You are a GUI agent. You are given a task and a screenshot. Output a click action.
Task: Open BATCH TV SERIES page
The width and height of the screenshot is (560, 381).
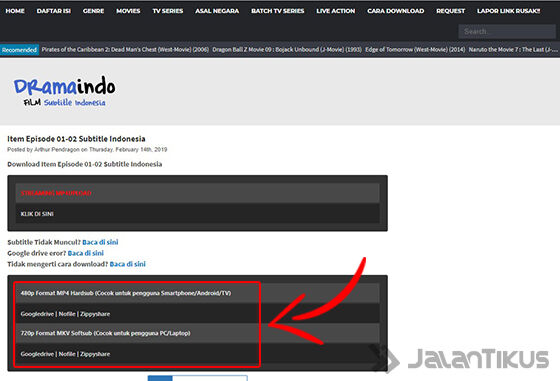click(278, 11)
